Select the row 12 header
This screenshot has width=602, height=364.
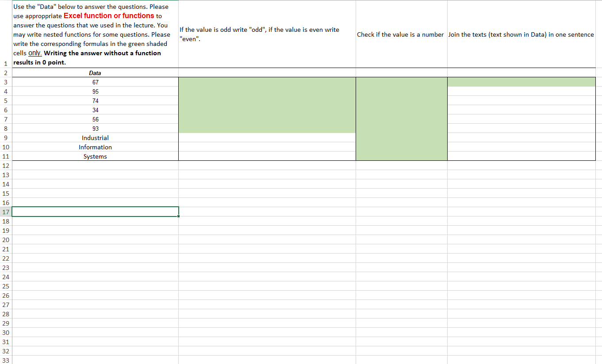(6, 166)
